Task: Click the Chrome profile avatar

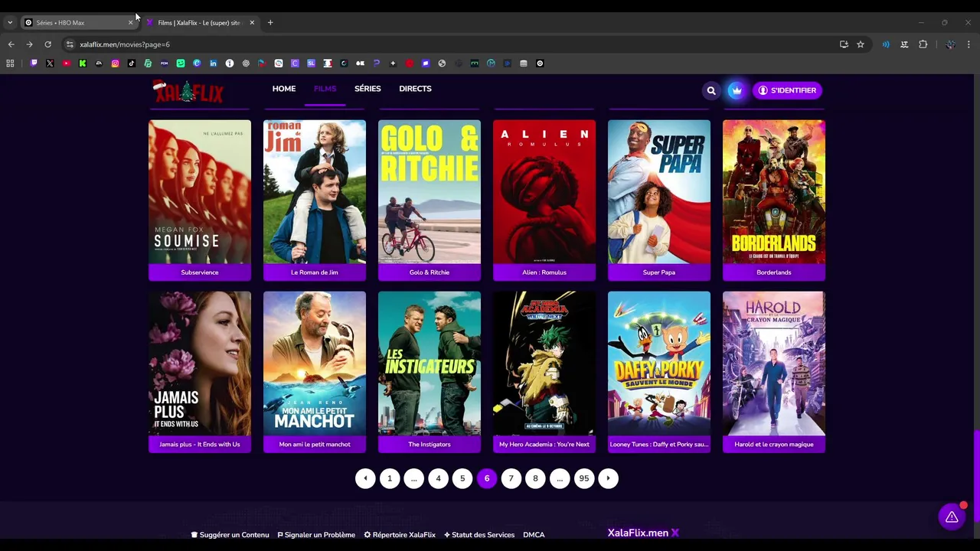Action: tap(950, 44)
